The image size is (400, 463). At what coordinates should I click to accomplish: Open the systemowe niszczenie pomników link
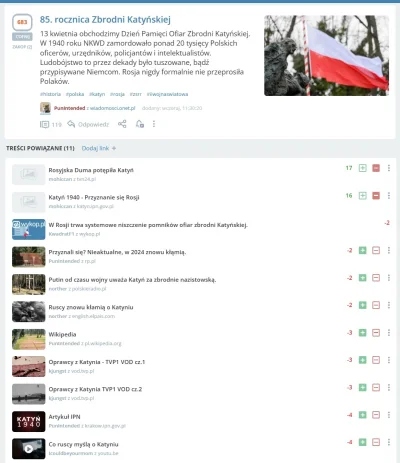click(x=148, y=225)
